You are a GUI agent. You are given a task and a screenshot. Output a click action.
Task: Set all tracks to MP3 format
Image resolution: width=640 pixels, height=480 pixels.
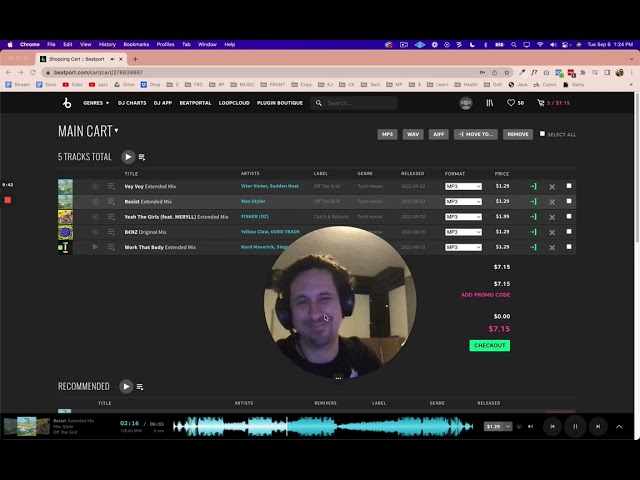tap(387, 134)
